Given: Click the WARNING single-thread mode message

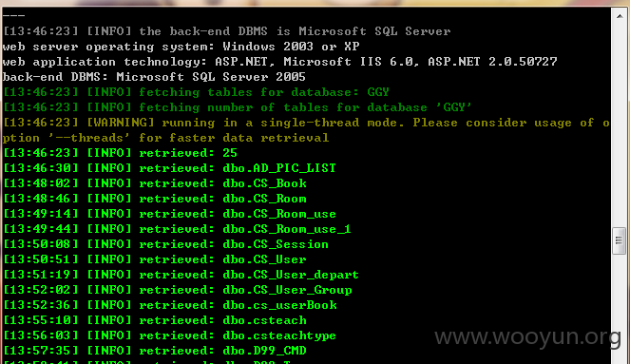Looking at the screenshot, I should pyautogui.click(x=306, y=130).
